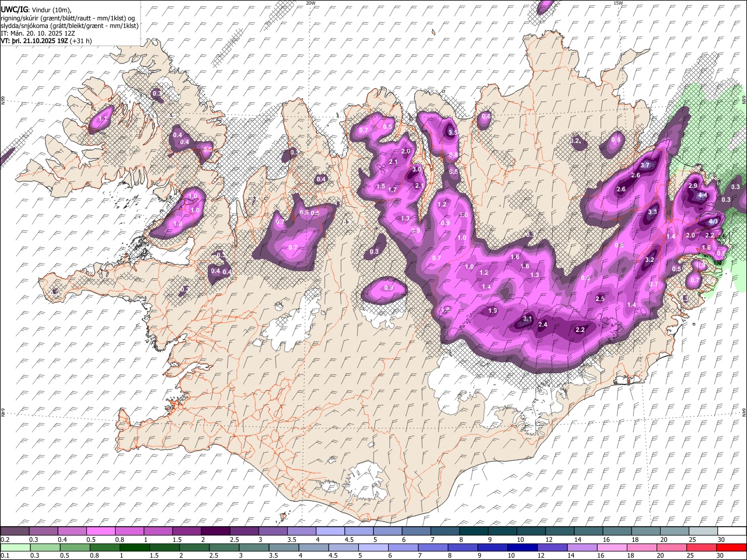Click the pale green 0.1 swatch in the bottom legend row
This screenshot has height=560, width=747.
point(15,547)
